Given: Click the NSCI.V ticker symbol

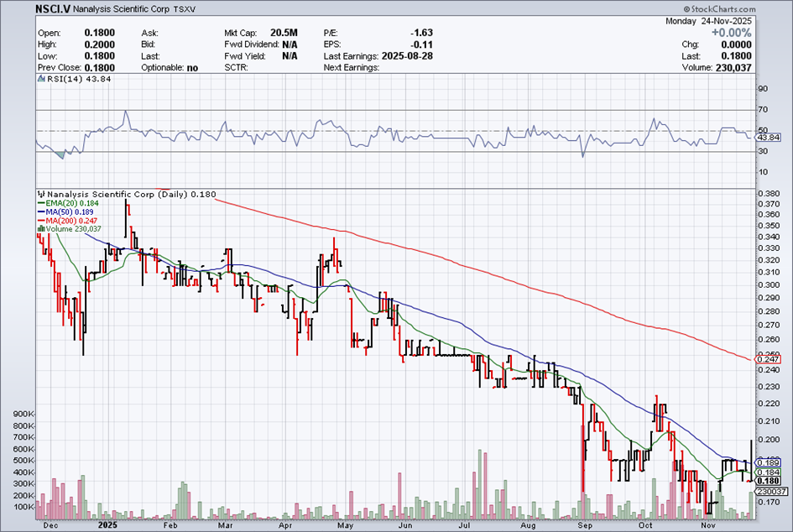Looking at the screenshot, I should (x=53, y=9).
